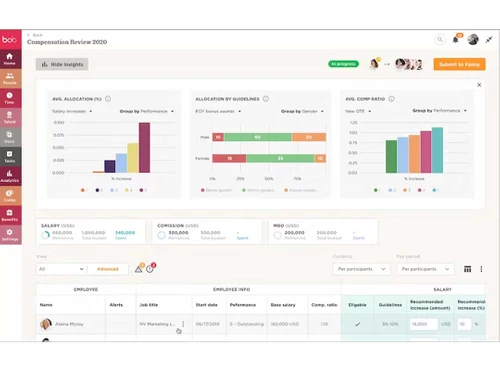Open the search magnifier icon
Screen dimensions: 500x375
(x=440, y=39)
